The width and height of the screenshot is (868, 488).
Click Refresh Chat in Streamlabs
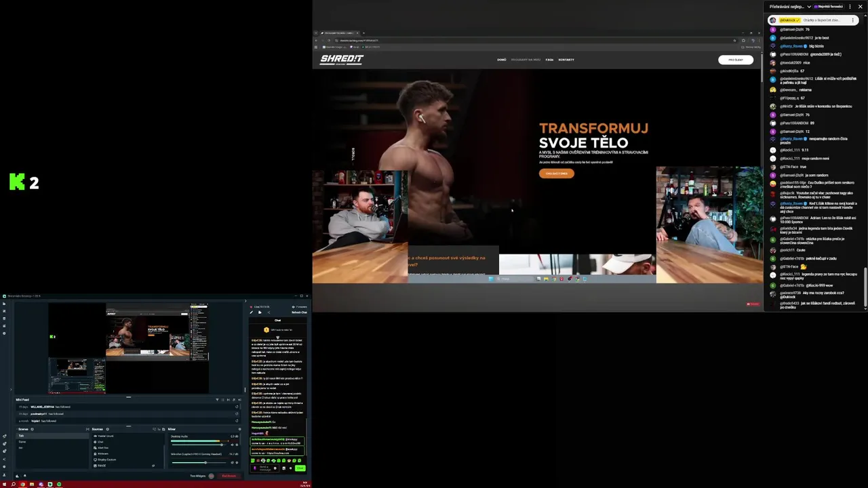299,312
